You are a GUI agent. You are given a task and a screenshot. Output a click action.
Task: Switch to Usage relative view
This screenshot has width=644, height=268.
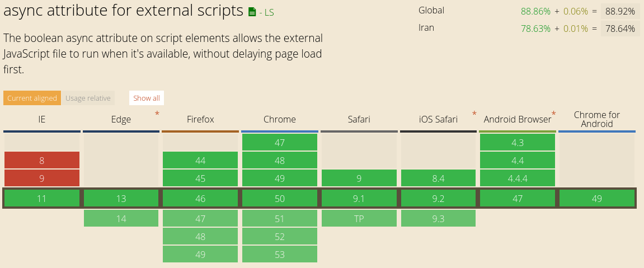coord(88,98)
